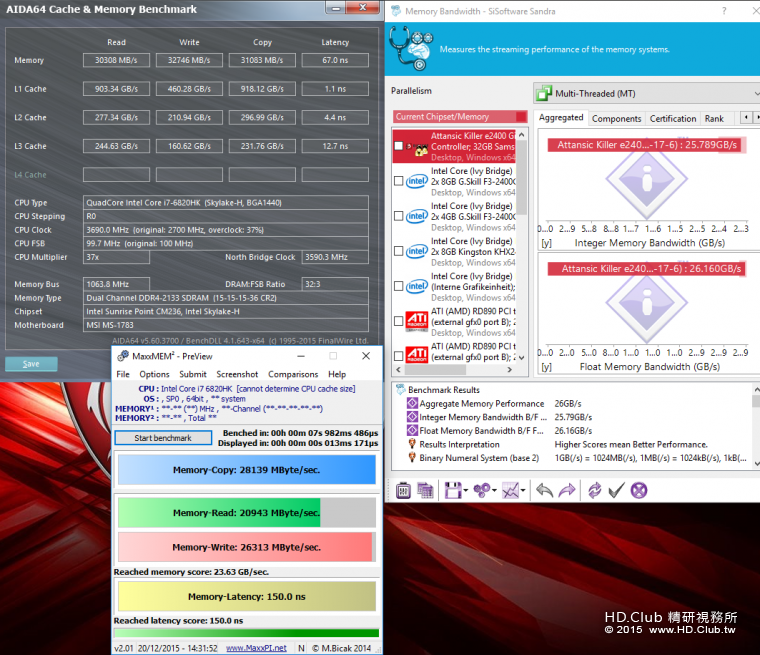760x655 pixels.
Task: Open the MaxxMEM Submit menu
Action: 193,374
